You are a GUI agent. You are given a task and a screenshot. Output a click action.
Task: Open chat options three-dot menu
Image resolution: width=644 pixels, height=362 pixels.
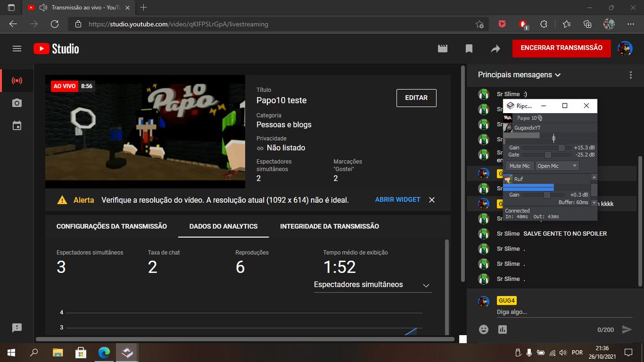click(631, 75)
